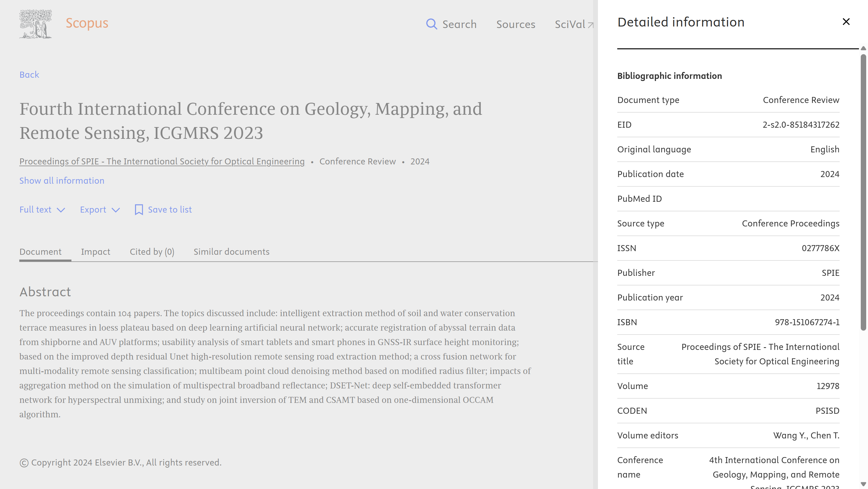Click the Scopus brand name
The width and height of the screenshot is (868, 489).
tap(87, 23)
